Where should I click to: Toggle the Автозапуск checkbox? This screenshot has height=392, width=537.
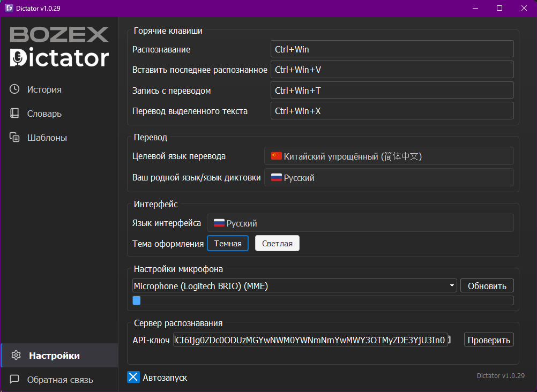click(133, 377)
